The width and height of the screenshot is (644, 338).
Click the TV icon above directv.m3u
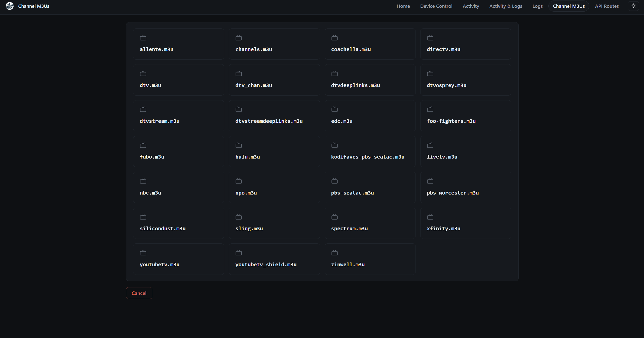[430, 38]
